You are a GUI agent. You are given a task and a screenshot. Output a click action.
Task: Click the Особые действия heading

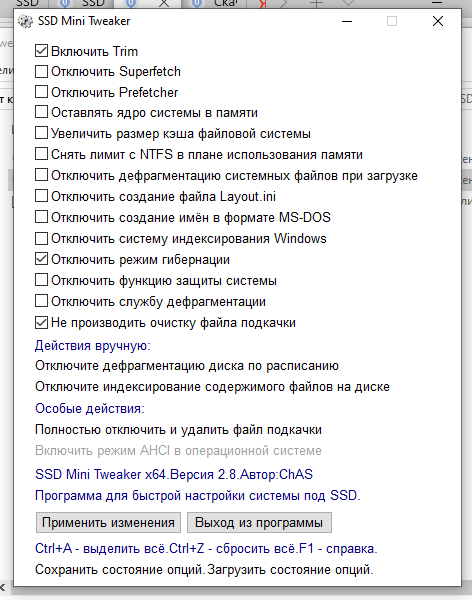point(90,409)
